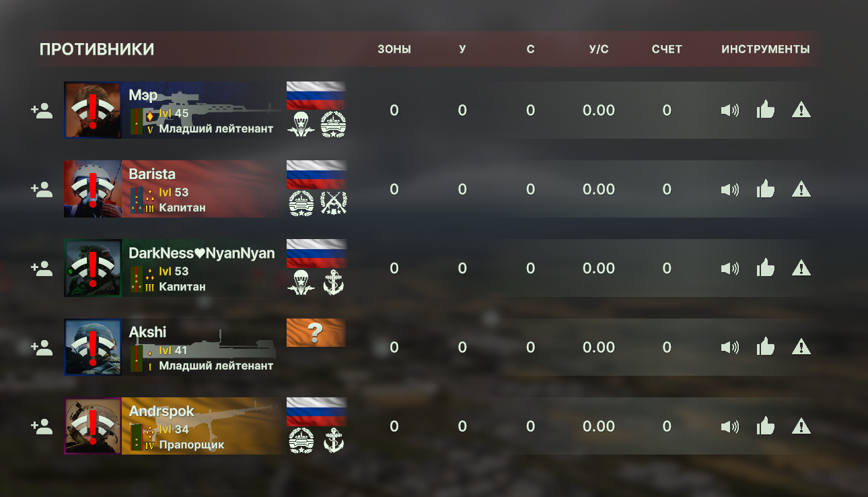Open Barista's player name card

pos(204,189)
